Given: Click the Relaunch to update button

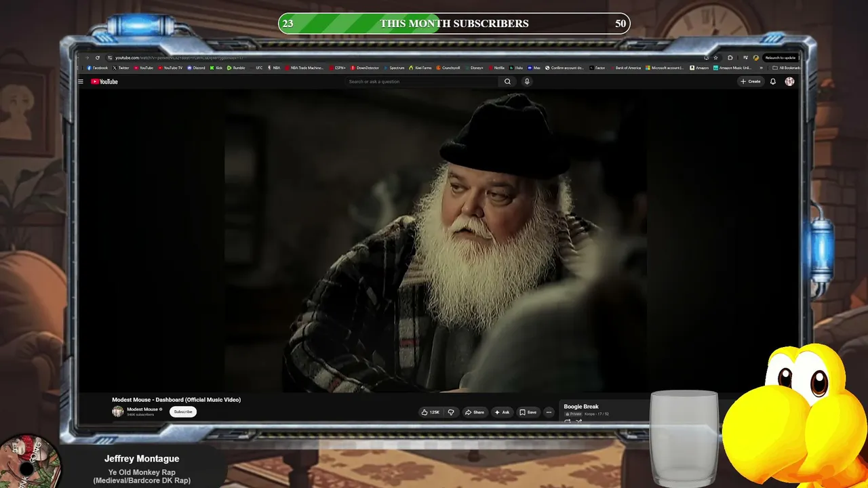Looking at the screenshot, I should point(780,58).
